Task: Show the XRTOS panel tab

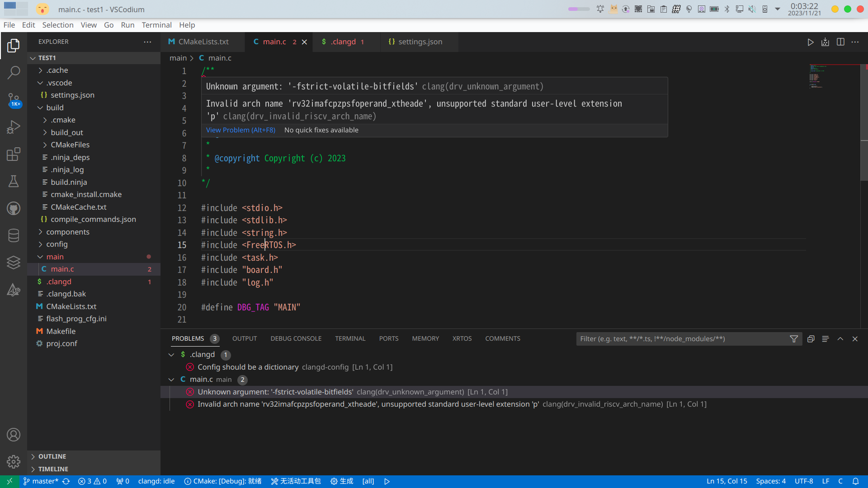Action: point(462,339)
